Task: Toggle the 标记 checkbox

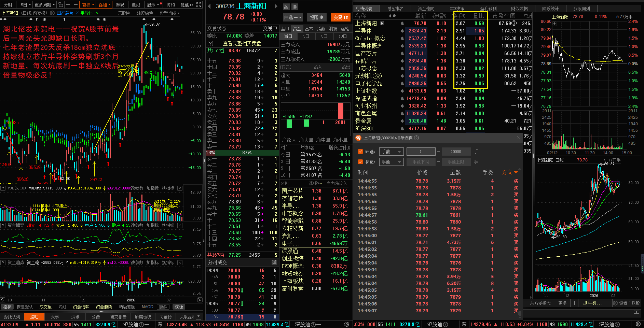Action: (x=360, y=162)
